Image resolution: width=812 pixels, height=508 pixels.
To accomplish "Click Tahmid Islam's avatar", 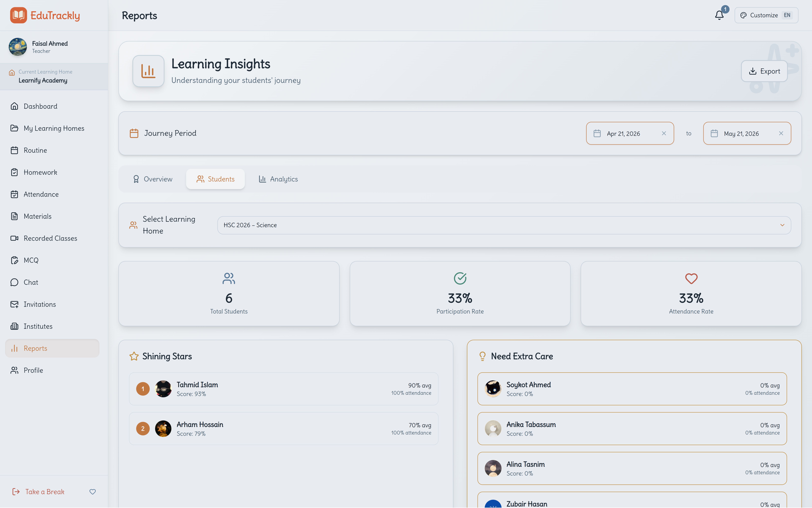I will click(x=163, y=389).
